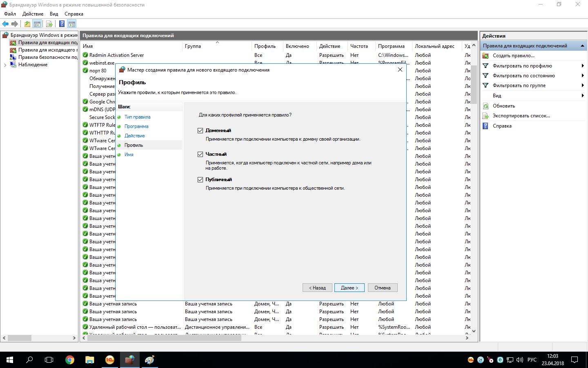This screenshot has width=588, height=368.
Task: Open the 'Вид' menu in menu bar
Action: [x=54, y=14]
